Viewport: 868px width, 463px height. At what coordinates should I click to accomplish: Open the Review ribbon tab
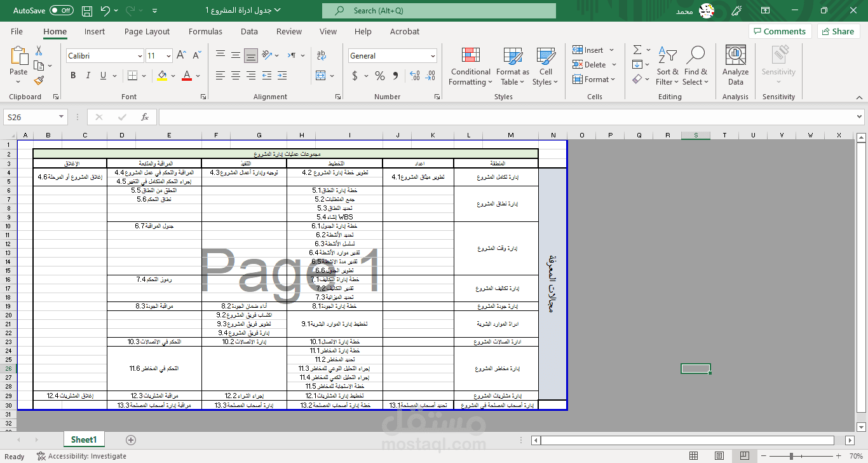tap(288, 31)
